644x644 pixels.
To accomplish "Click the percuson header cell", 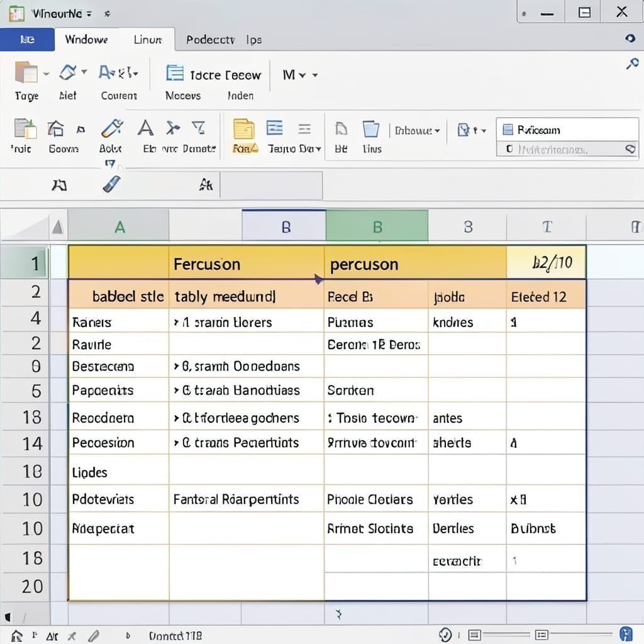I will coord(415,264).
